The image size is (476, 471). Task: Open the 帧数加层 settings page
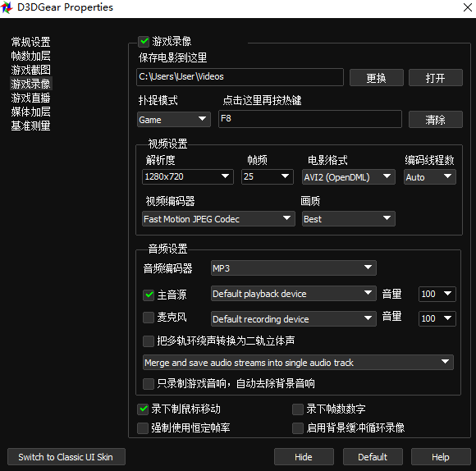point(30,56)
